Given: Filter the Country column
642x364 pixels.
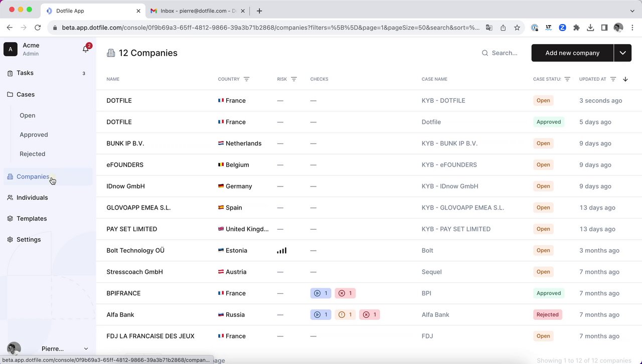Looking at the screenshot, I should (246, 79).
